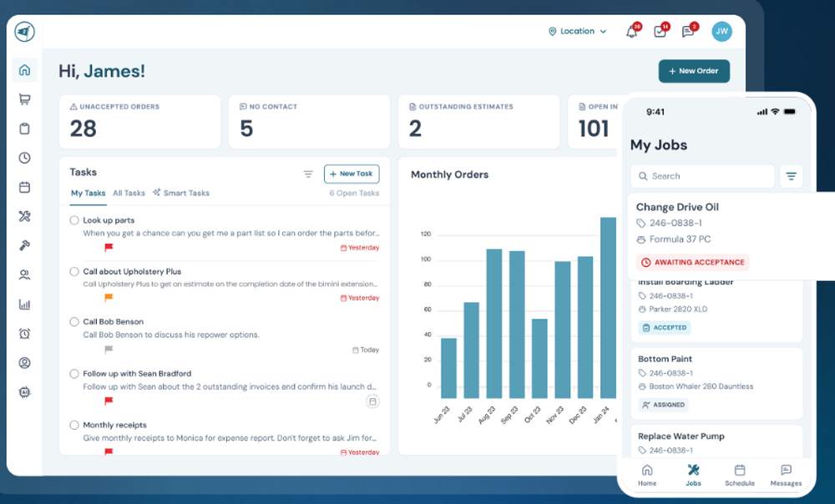Click the ACCEPTED status badge
Viewport: 835px width, 504px height.
click(665, 328)
